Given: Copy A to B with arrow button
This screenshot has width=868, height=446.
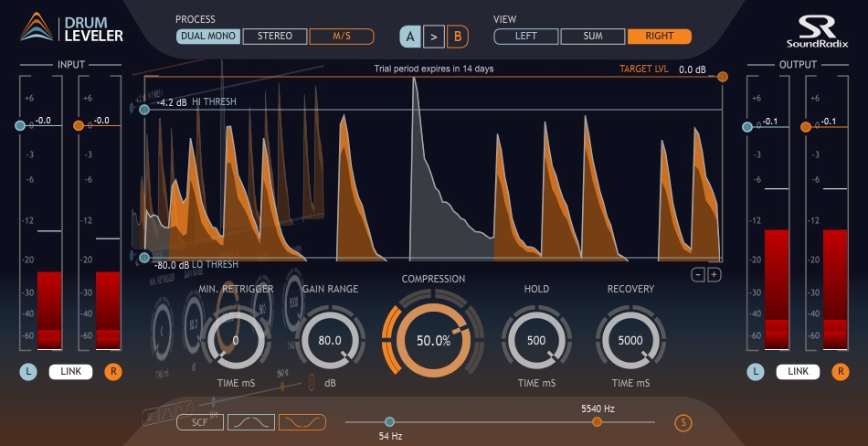Looking at the screenshot, I should [434, 37].
